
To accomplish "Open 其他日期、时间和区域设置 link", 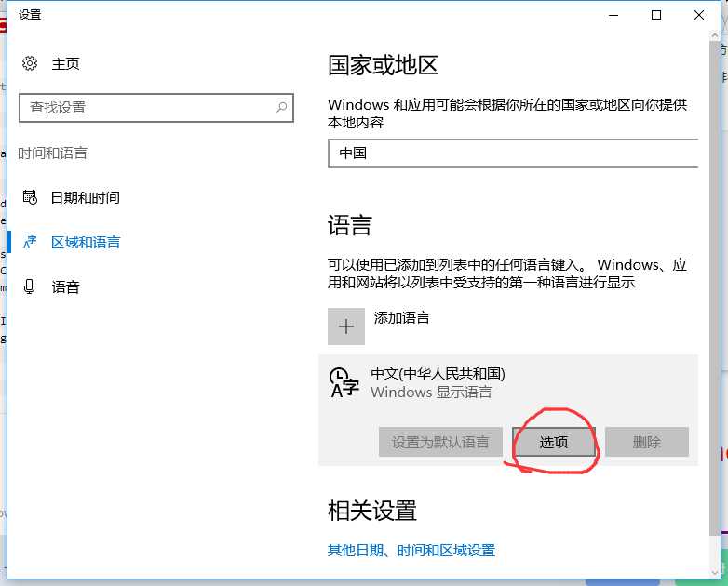I will 411,551.
